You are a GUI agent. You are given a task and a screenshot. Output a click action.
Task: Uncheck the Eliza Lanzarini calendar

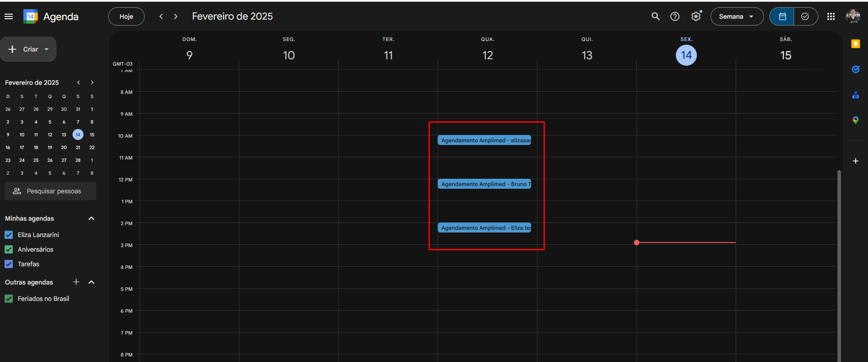(9, 235)
